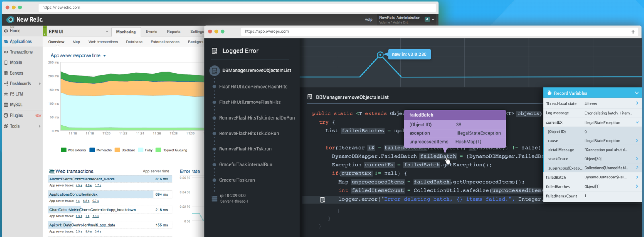This screenshot has height=237, width=644.
Task: Select External services sub-tab
Action: 165,42
